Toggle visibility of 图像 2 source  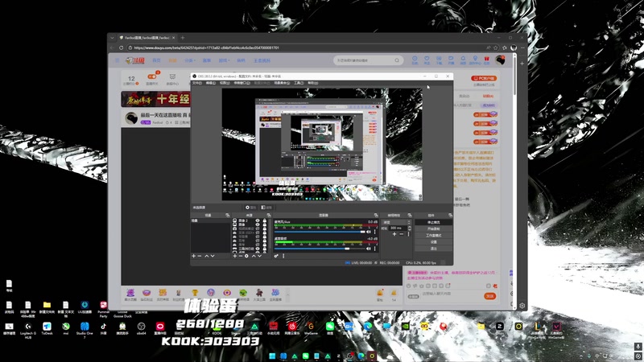[258, 220]
